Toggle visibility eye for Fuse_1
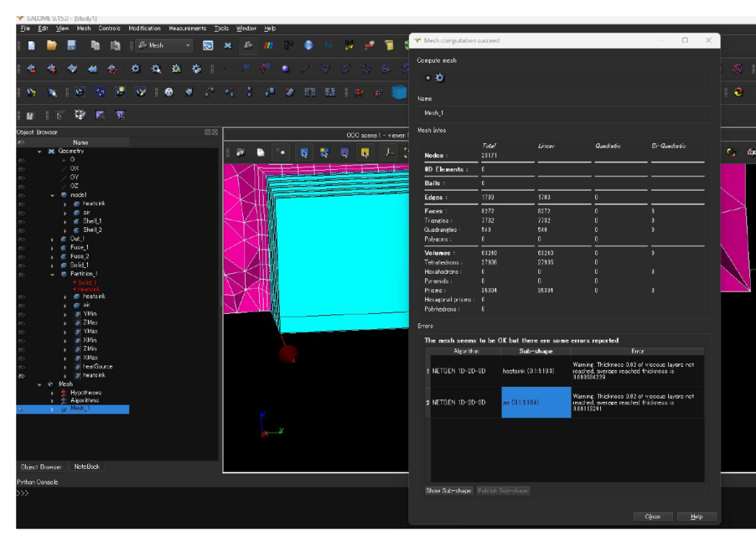This screenshot has height=536, width=756. click(21, 247)
